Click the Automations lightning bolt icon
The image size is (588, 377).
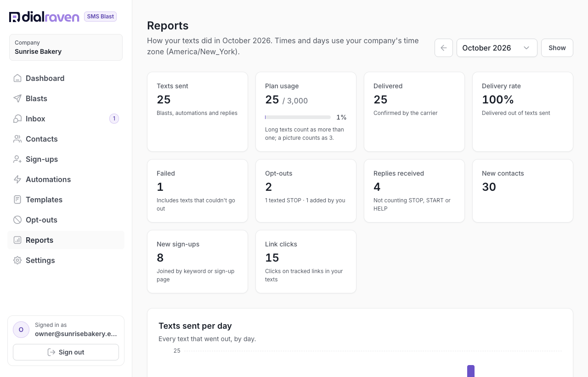coord(17,179)
